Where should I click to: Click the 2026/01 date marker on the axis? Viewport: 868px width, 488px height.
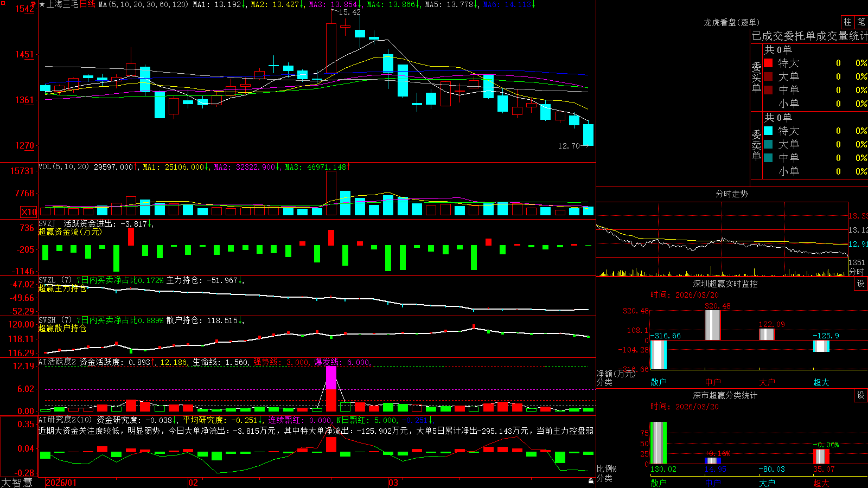[x=61, y=483]
